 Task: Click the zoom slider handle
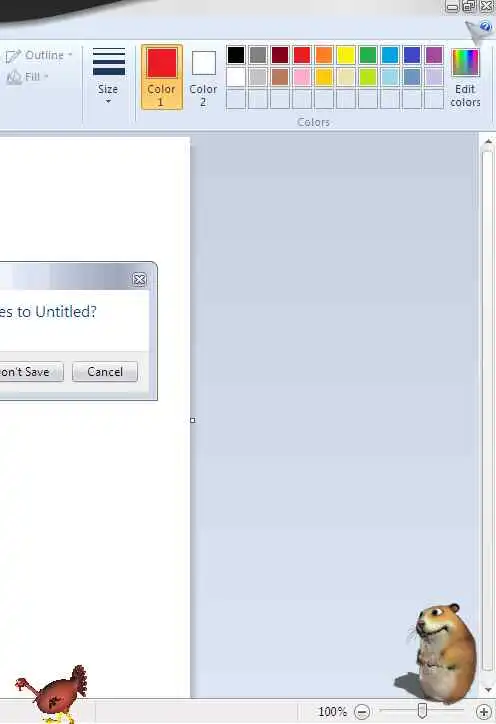click(x=422, y=711)
